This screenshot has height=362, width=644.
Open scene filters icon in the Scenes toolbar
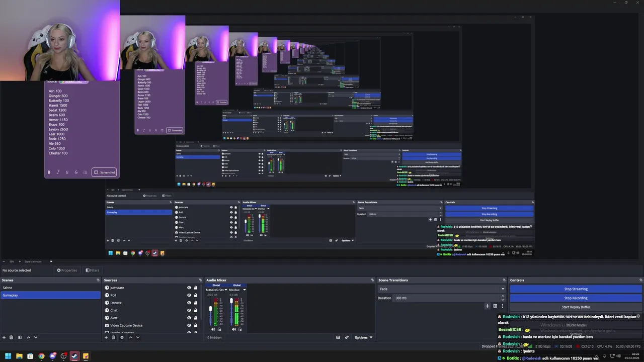pos(20,337)
